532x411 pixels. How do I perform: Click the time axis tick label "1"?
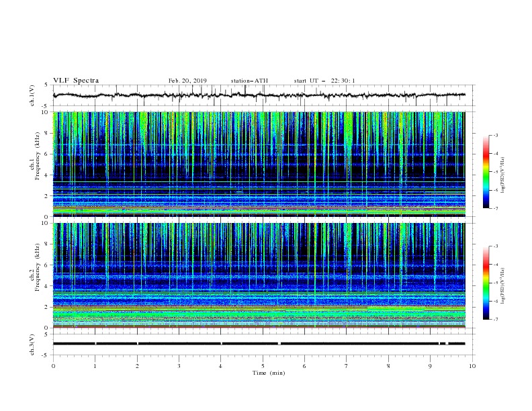pos(95,366)
